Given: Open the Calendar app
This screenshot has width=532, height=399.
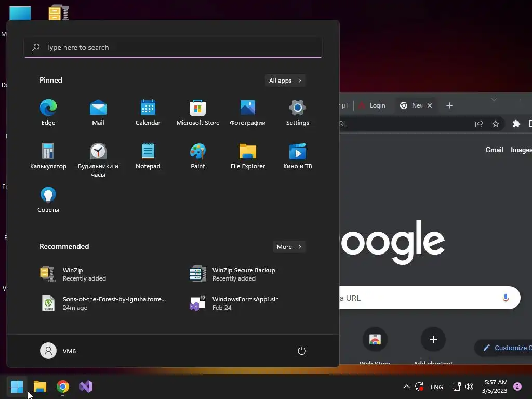Looking at the screenshot, I should (148, 113).
